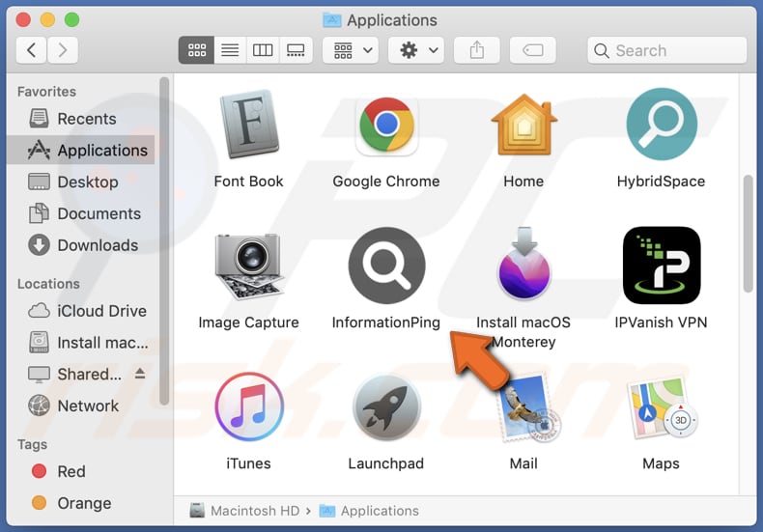The height and width of the screenshot is (532, 763).
Task: Click the Font Book label text
Action: click(248, 182)
